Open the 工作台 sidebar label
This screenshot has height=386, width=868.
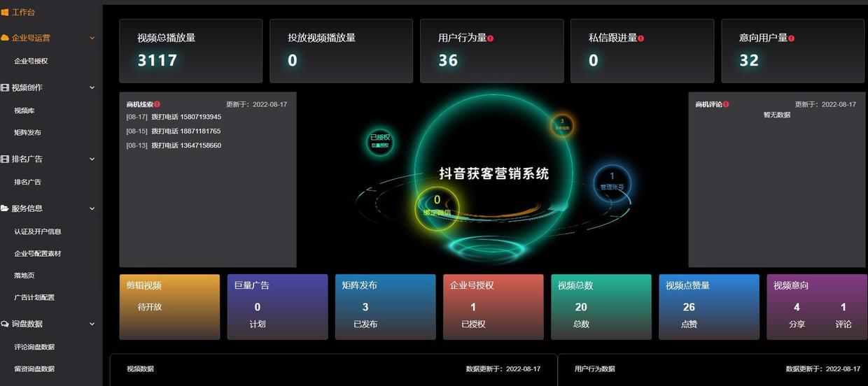(23, 13)
